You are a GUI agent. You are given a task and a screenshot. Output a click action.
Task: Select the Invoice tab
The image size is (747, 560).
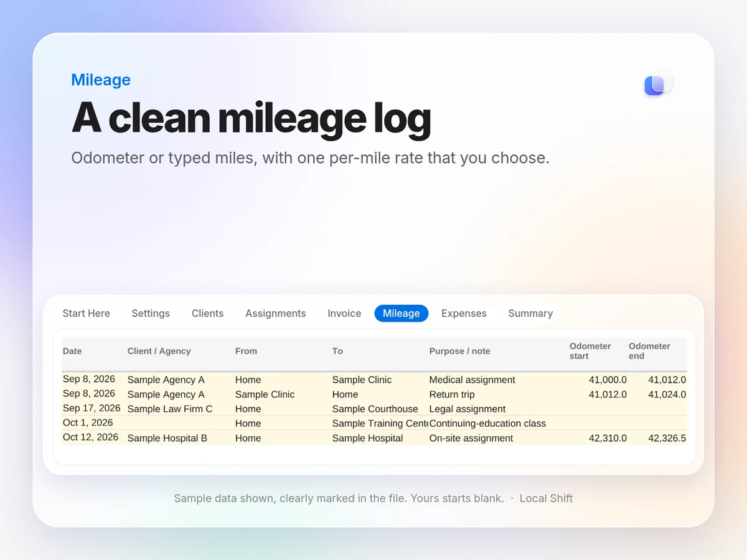tap(344, 314)
